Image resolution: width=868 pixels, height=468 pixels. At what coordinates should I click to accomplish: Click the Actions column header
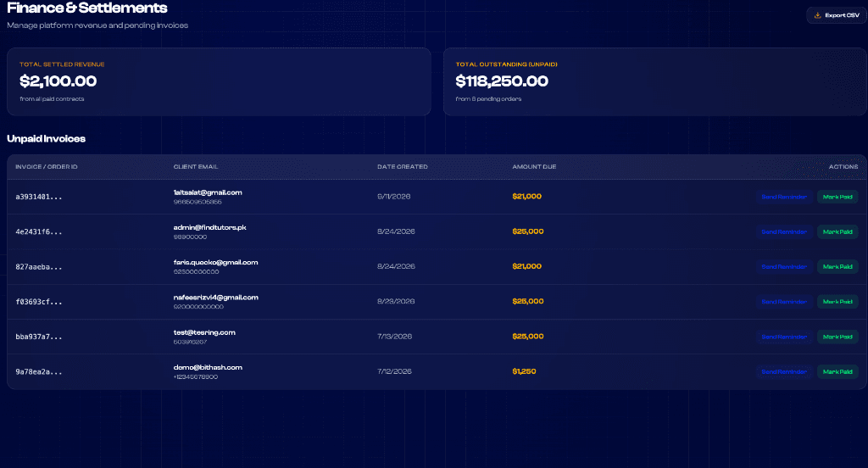843,167
